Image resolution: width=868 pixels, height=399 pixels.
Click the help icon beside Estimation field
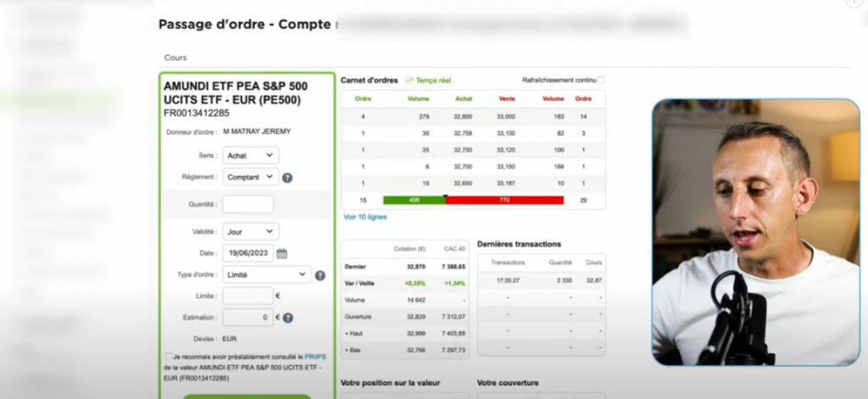coord(287,318)
